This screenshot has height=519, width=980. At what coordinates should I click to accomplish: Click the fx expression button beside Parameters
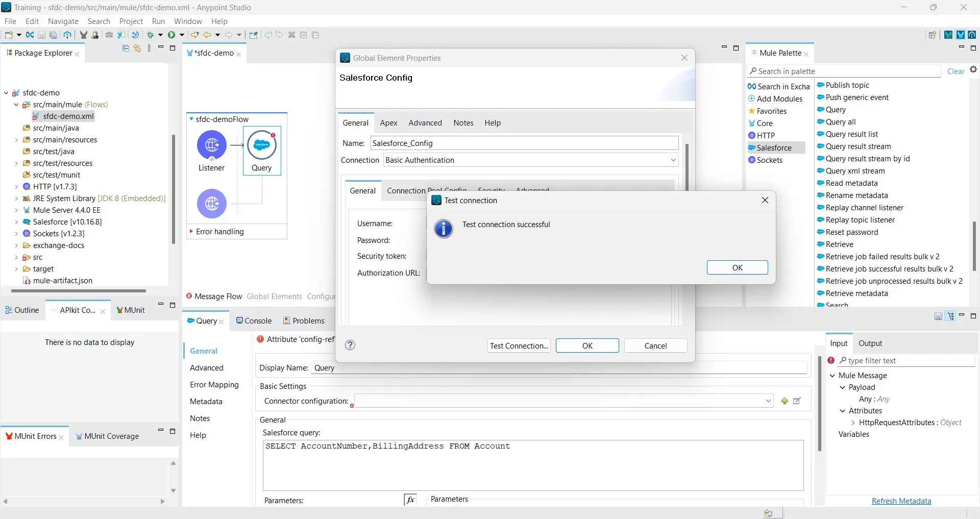[410, 500]
